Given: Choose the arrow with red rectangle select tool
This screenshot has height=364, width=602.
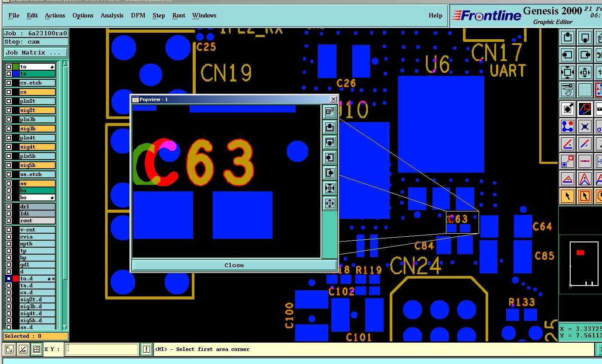Looking at the screenshot, I should (x=585, y=196).
